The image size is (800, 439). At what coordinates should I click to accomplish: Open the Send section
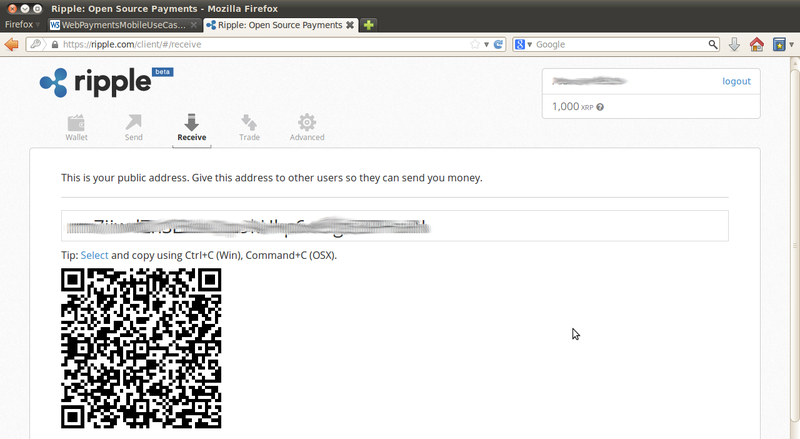coord(134,128)
